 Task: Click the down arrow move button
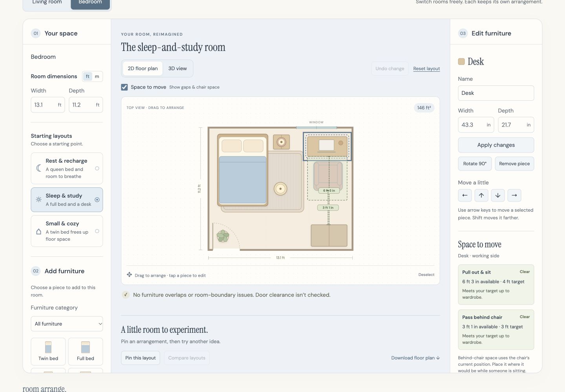tap(498, 195)
